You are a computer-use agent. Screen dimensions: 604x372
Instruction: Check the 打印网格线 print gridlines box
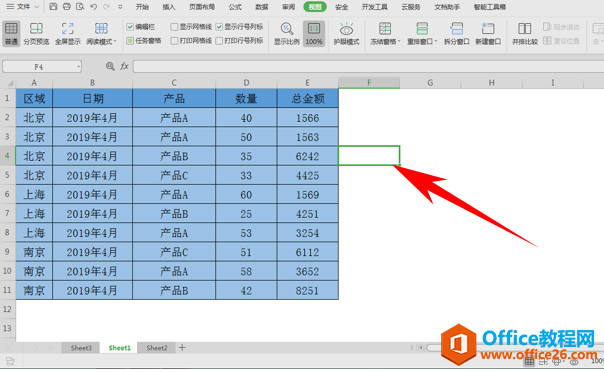[174, 40]
